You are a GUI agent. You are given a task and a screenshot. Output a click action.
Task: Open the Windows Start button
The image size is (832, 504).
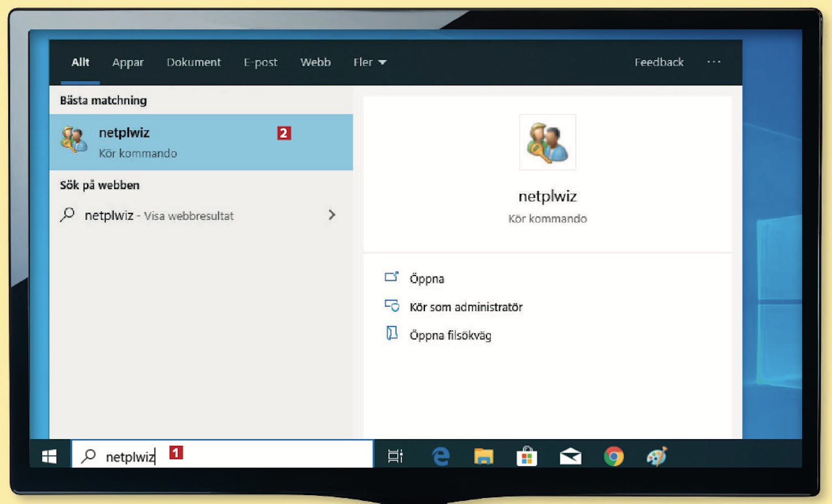(x=49, y=456)
